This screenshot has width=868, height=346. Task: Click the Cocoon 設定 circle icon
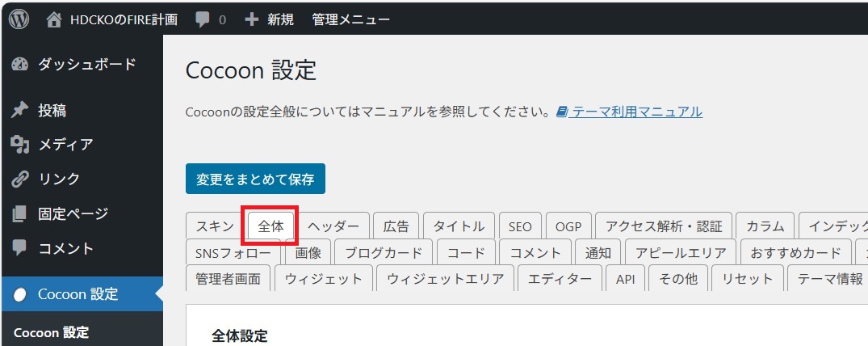19,294
